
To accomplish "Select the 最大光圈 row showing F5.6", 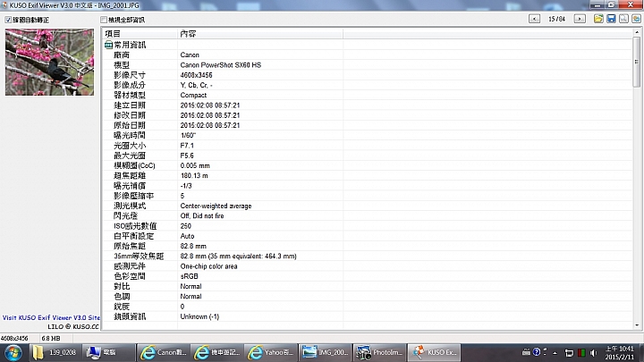I will click(368, 156).
